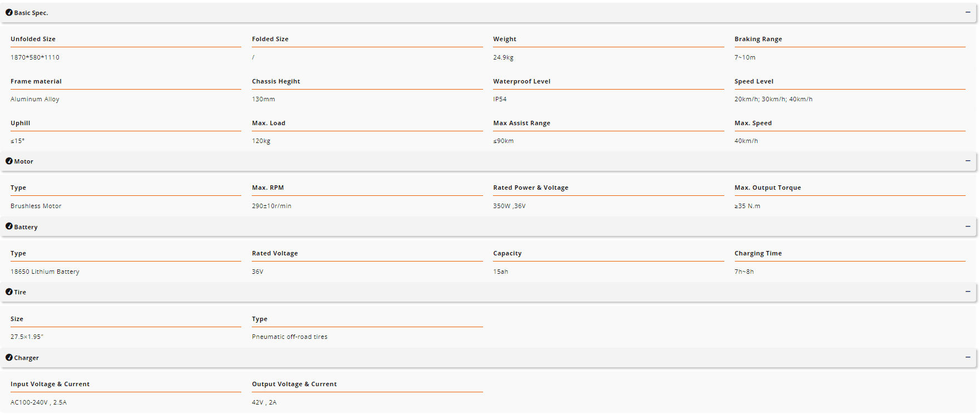Screen dimensions: 980x414
Task: Select the Motor header title
Action: 23,161
